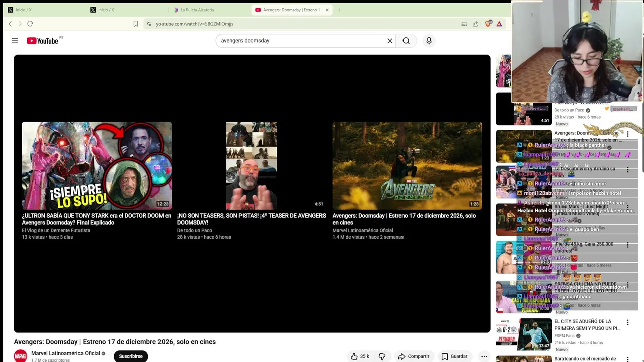
Task: Open the Estreno 17 de diciembre 2026 end-screen title
Action: point(404,219)
